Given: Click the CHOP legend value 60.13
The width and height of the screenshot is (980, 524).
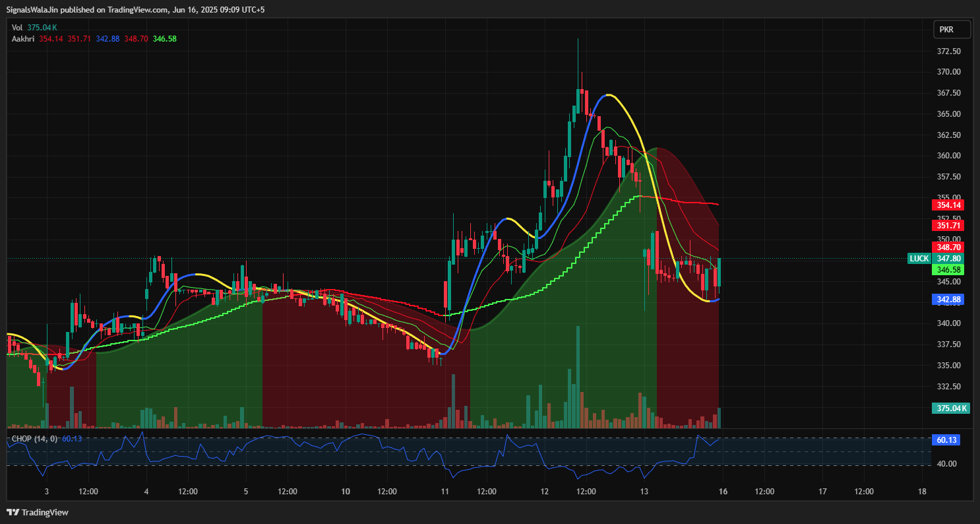Looking at the screenshot, I should tap(72, 439).
